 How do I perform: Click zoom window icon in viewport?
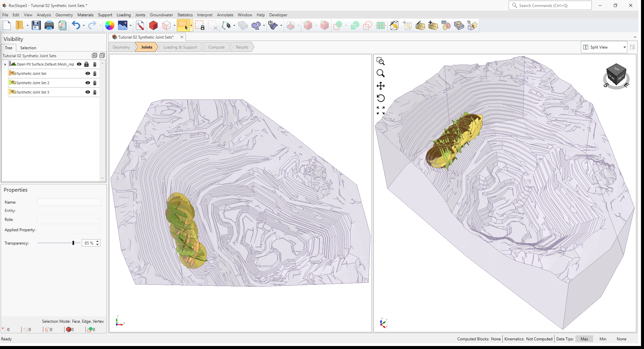point(381,61)
